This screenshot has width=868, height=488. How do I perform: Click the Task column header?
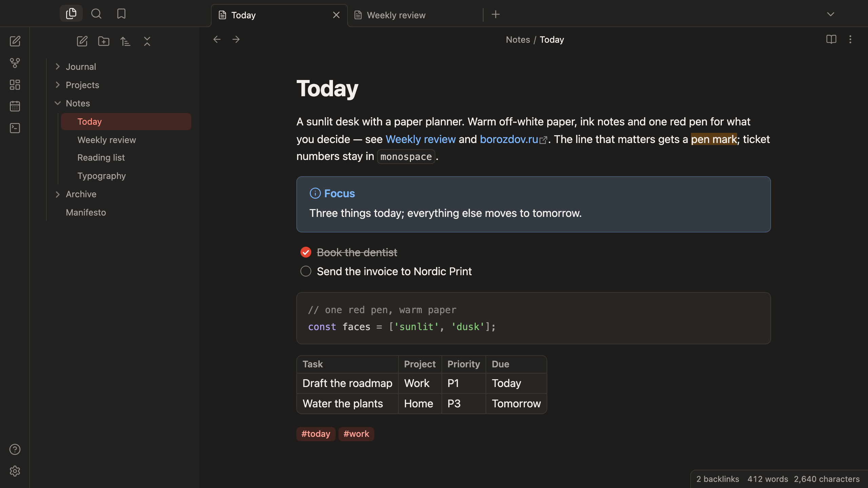click(x=347, y=364)
